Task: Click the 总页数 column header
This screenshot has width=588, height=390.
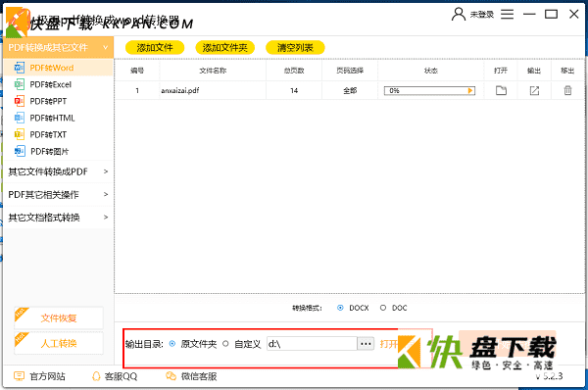Action: click(294, 71)
